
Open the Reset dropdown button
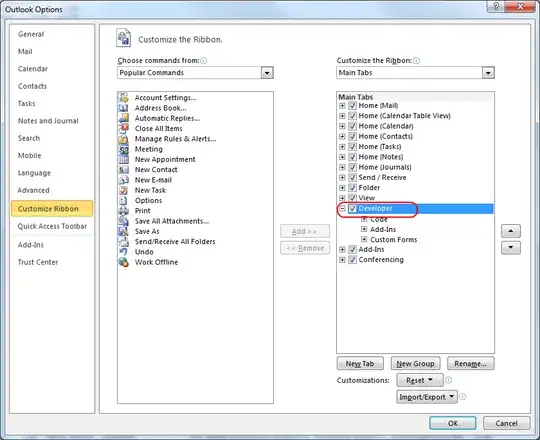coord(419,380)
